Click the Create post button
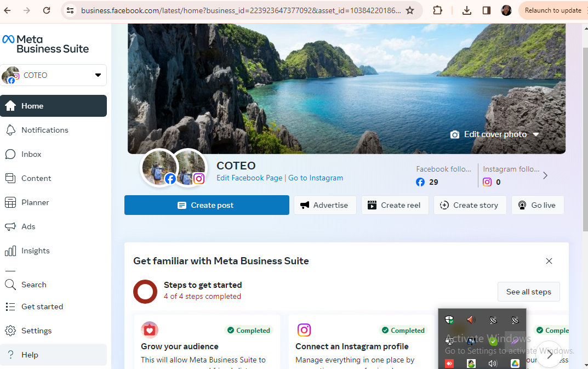This screenshot has width=588, height=369. point(207,205)
